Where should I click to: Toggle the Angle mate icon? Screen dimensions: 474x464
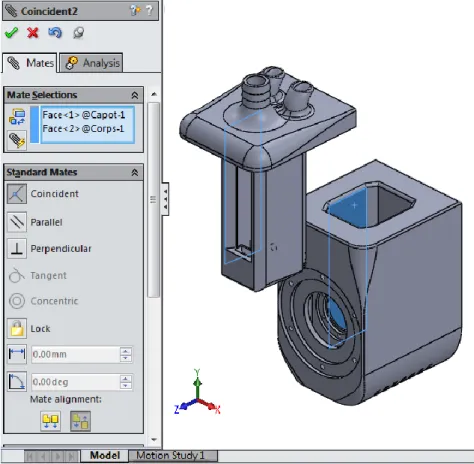pos(17,382)
